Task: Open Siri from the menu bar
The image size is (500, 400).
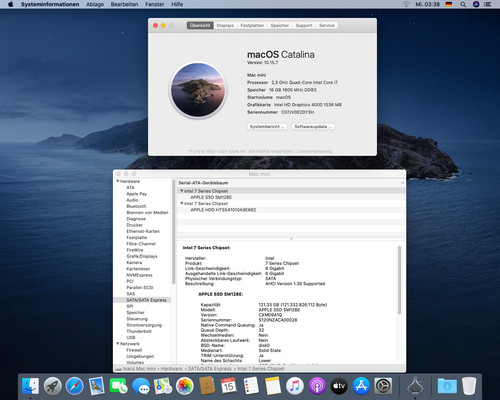Action: (476, 4)
